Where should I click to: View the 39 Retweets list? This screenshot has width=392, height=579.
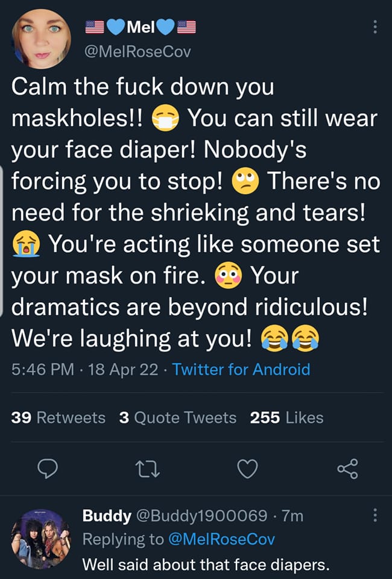point(58,417)
